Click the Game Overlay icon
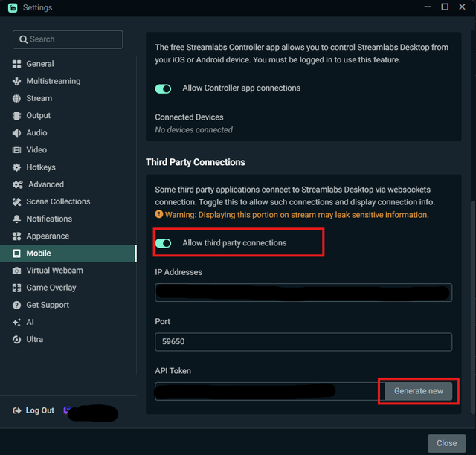The width and height of the screenshot is (476, 455). click(x=16, y=288)
